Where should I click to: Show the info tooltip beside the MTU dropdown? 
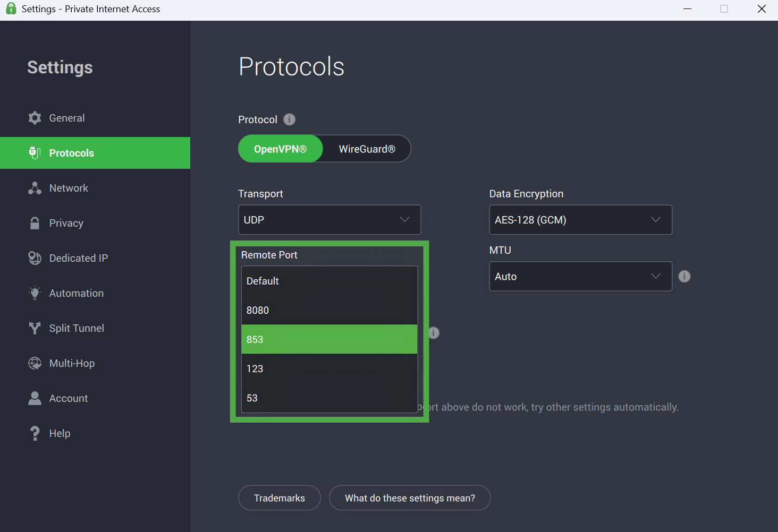coord(684,276)
